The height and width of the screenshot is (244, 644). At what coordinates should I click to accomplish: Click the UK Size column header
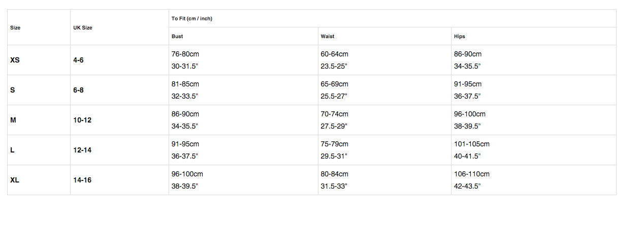(x=83, y=27)
